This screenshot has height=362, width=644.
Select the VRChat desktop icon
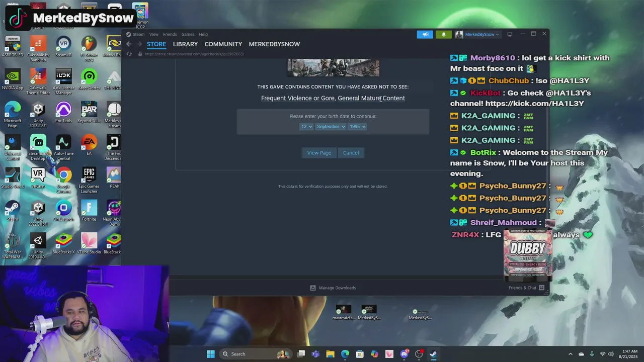click(x=38, y=178)
